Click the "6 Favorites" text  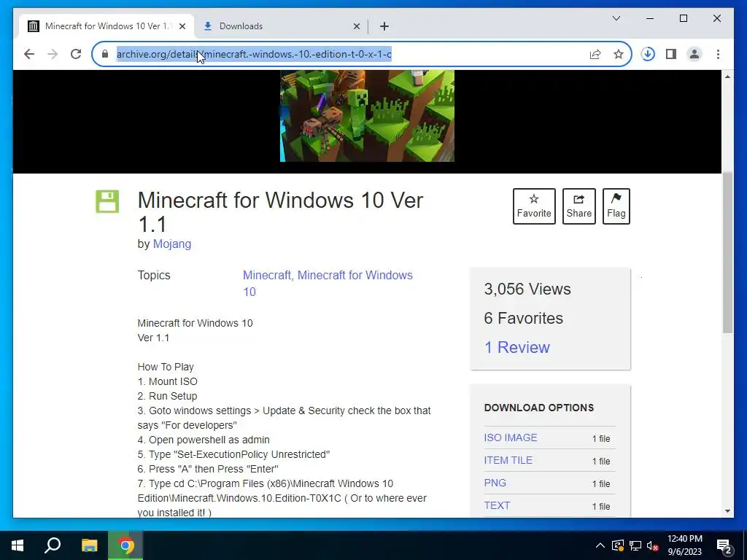524,318
